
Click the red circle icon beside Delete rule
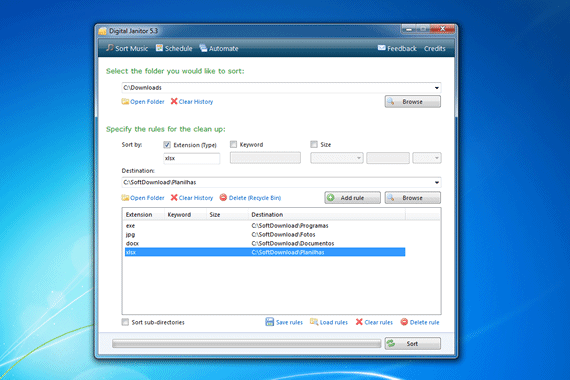pyautogui.click(x=404, y=322)
